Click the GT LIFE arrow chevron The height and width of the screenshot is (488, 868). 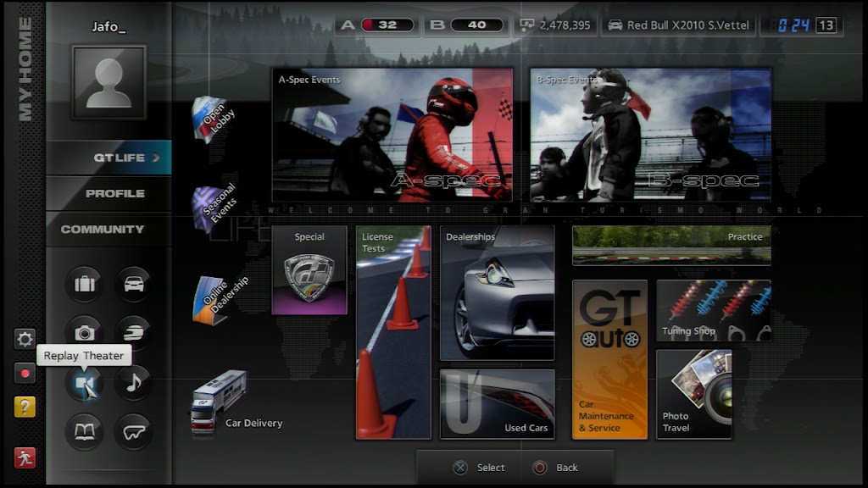tap(156, 158)
